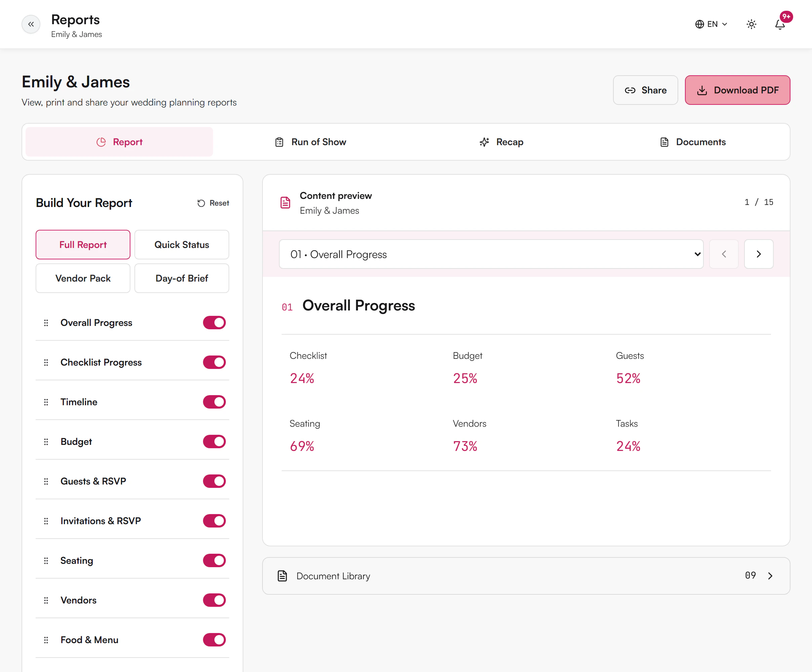Select the Quick Status preset
This screenshot has width=812, height=672.
tap(182, 245)
